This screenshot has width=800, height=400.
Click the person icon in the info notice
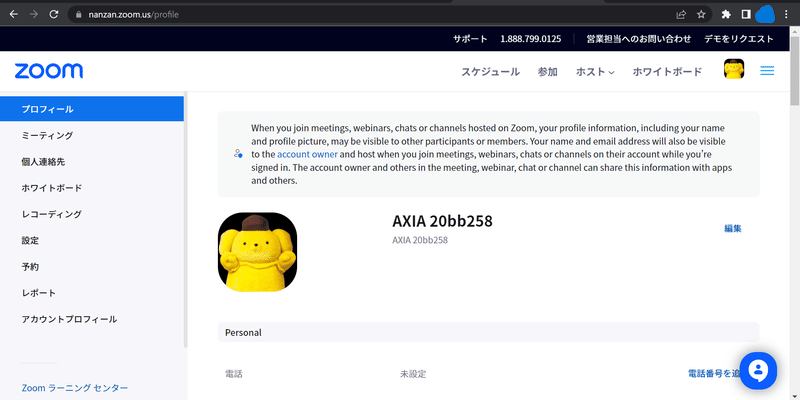(x=238, y=153)
